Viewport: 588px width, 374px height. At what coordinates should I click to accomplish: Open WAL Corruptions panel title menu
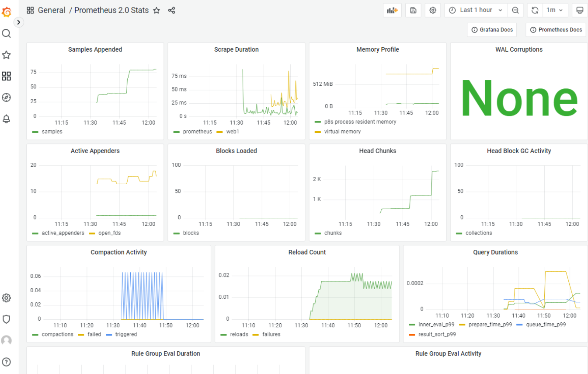(519, 49)
